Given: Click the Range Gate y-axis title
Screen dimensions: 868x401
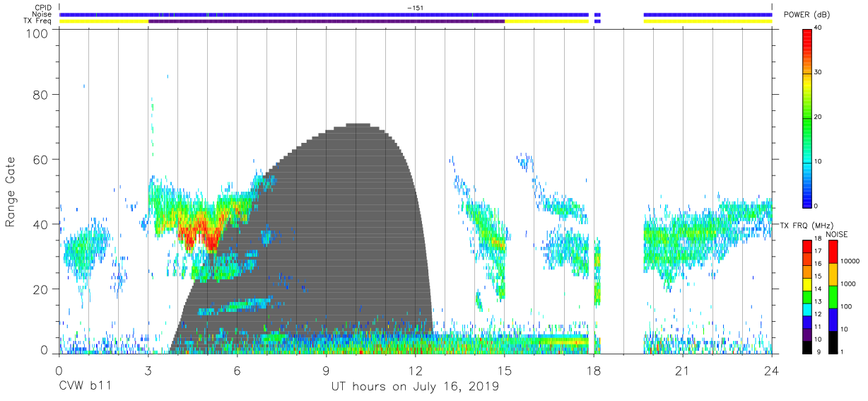Looking at the screenshot, I should (x=11, y=192).
